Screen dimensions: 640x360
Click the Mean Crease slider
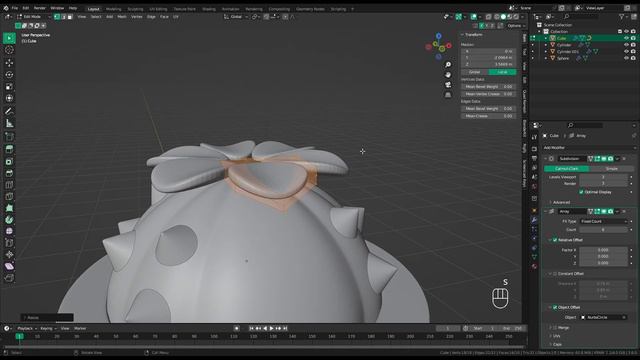click(x=488, y=116)
